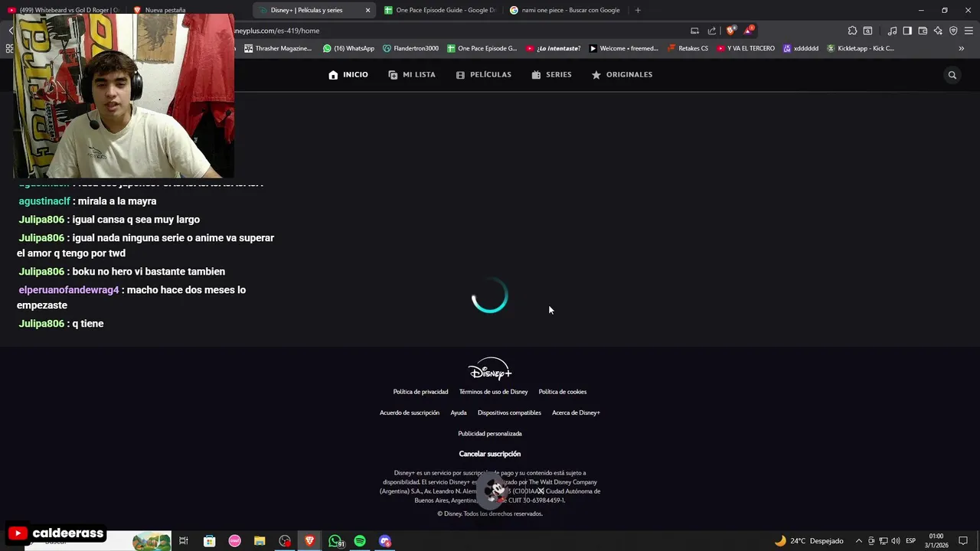Open the browser hamburger main menu
Viewport: 980px width, 551px height.
tap(969, 31)
